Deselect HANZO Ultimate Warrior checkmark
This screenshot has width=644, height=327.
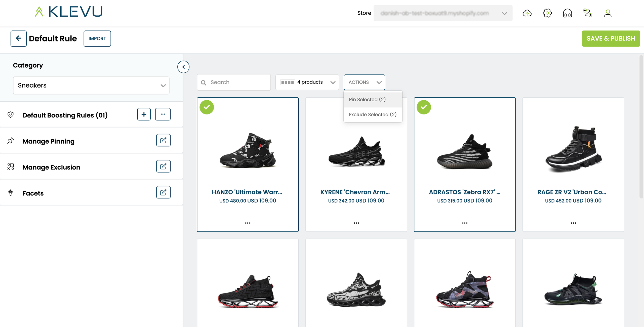pyautogui.click(x=207, y=107)
